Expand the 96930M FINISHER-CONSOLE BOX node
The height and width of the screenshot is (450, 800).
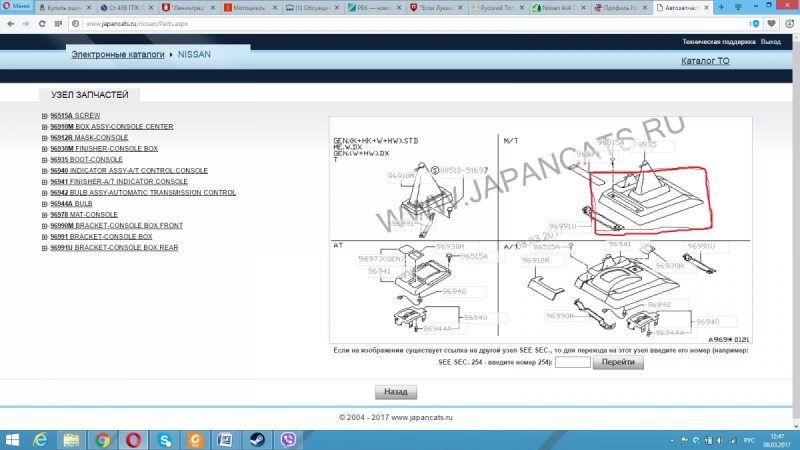pyautogui.click(x=44, y=149)
